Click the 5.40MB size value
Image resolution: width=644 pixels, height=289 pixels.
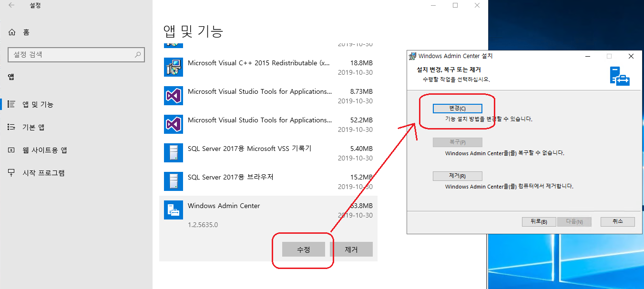click(361, 149)
